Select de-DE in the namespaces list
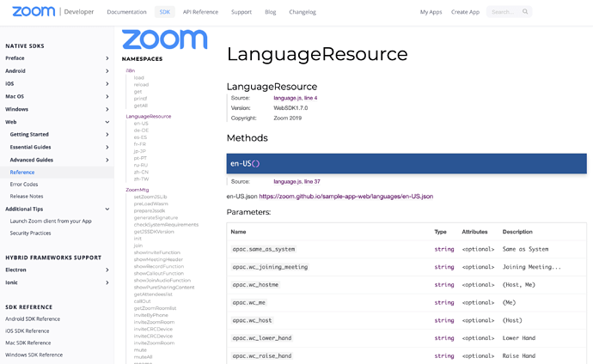The image size is (593, 364). point(141,130)
